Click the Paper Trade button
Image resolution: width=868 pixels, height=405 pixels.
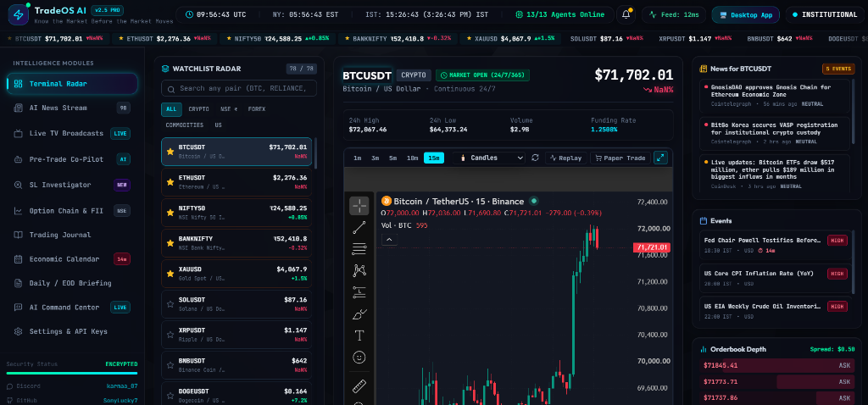(x=620, y=158)
